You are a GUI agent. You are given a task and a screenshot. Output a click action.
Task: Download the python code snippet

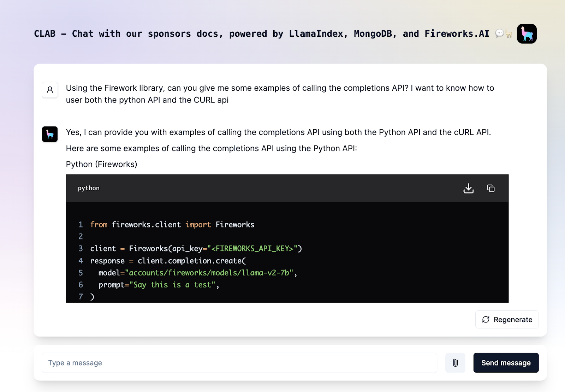point(468,188)
